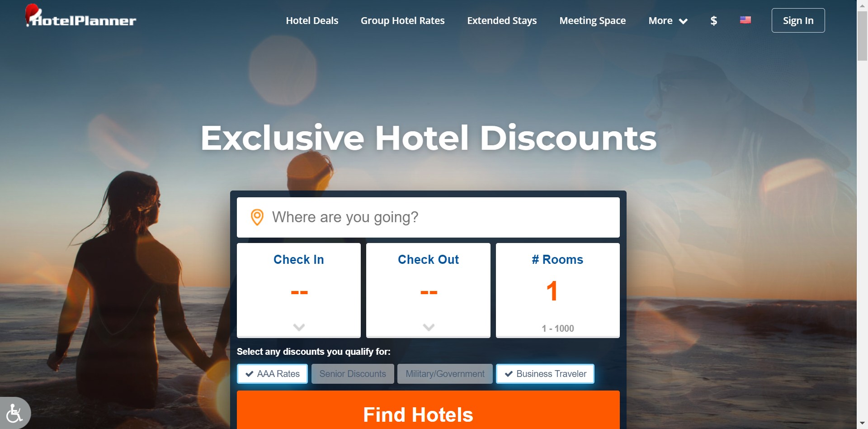868x429 pixels.
Task: Click the HotelPlanner logo
Action: click(x=81, y=16)
